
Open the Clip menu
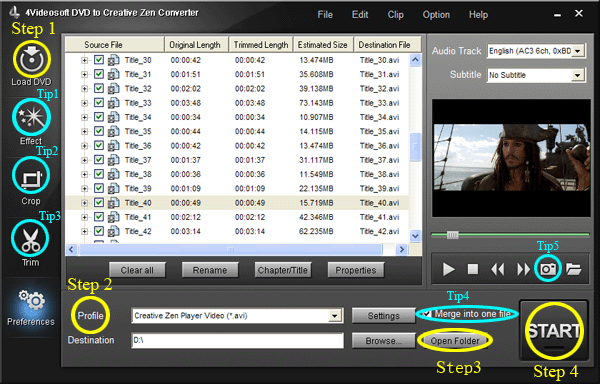point(395,15)
